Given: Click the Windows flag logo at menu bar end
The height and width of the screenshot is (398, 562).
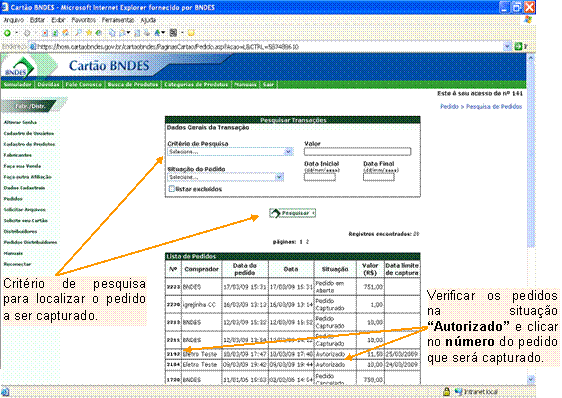Looking at the screenshot, I should (527, 20).
